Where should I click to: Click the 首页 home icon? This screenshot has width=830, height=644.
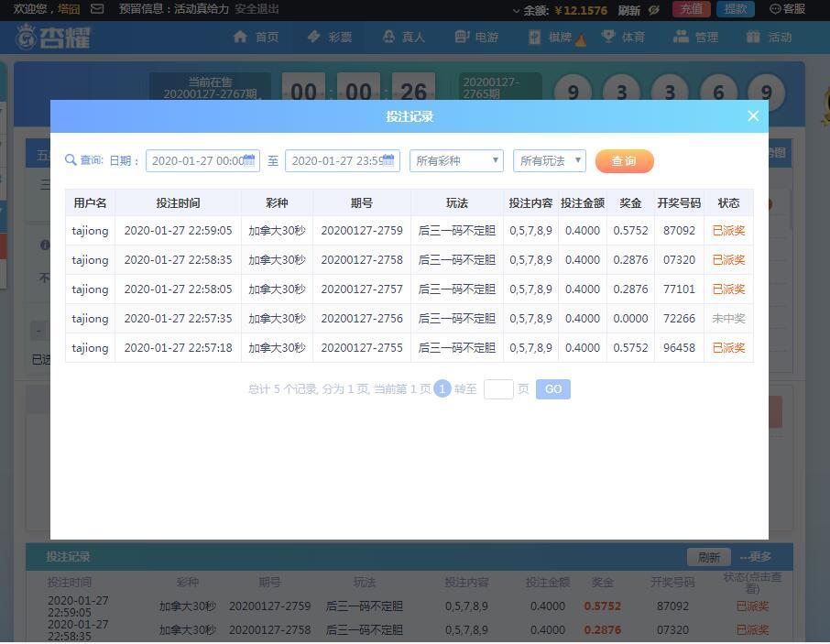click(x=241, y=37)
